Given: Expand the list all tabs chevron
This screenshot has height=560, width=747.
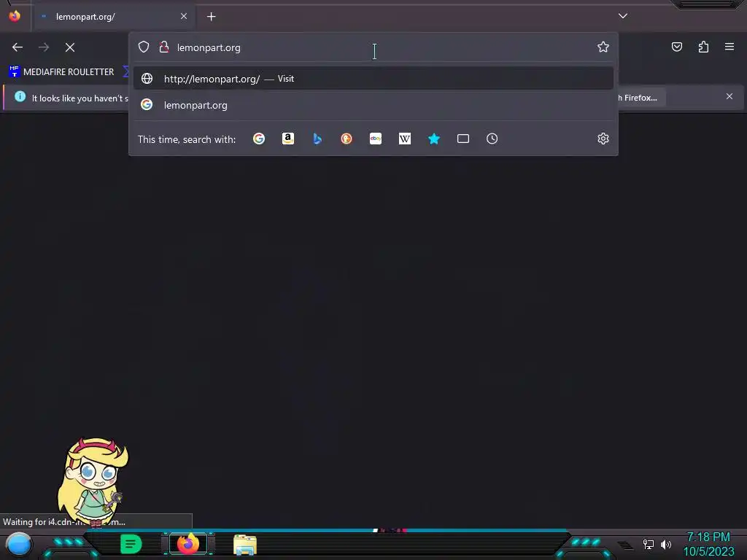Looking at the screenshot, I should click(x=623, y=16).
